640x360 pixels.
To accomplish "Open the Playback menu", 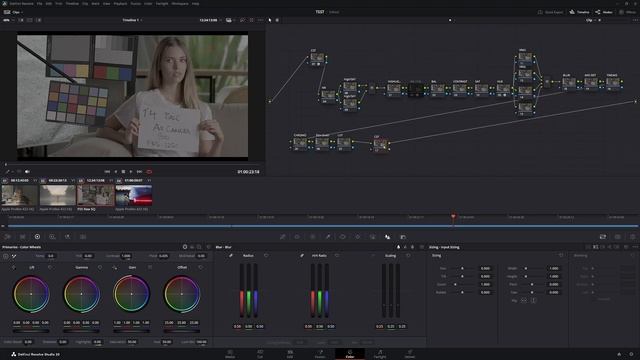I will (120, 4).
